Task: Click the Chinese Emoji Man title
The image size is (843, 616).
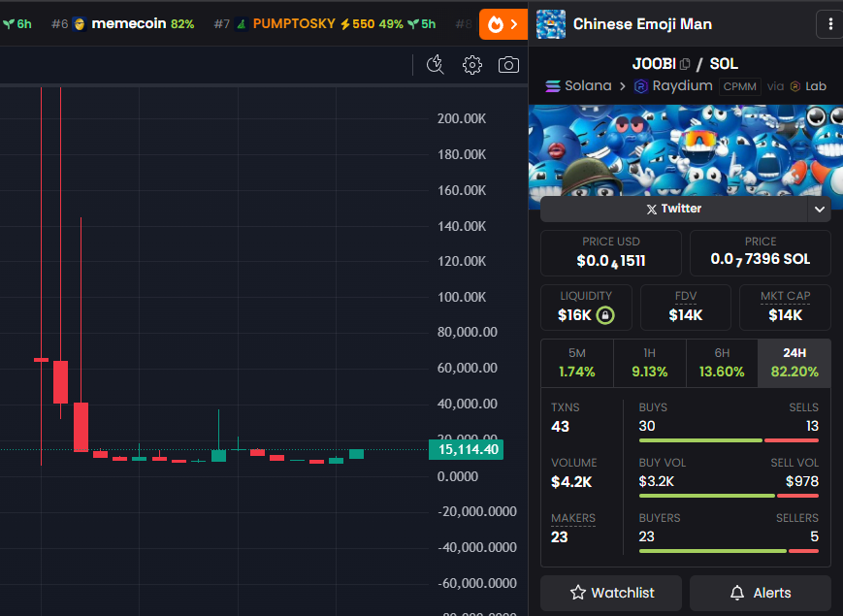Action: [642, 24]
